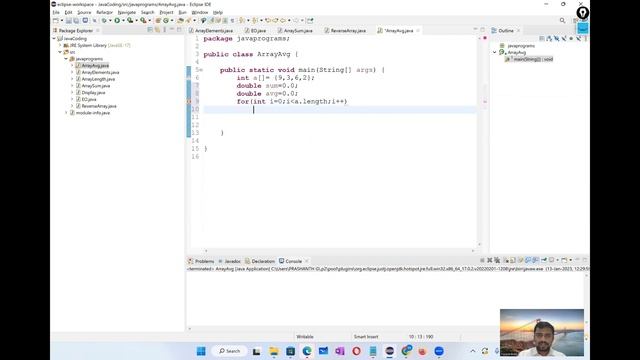This screenshot has height=360, width=640.
Task: Open the Declaration tab
Action: (x=260, y=261)
